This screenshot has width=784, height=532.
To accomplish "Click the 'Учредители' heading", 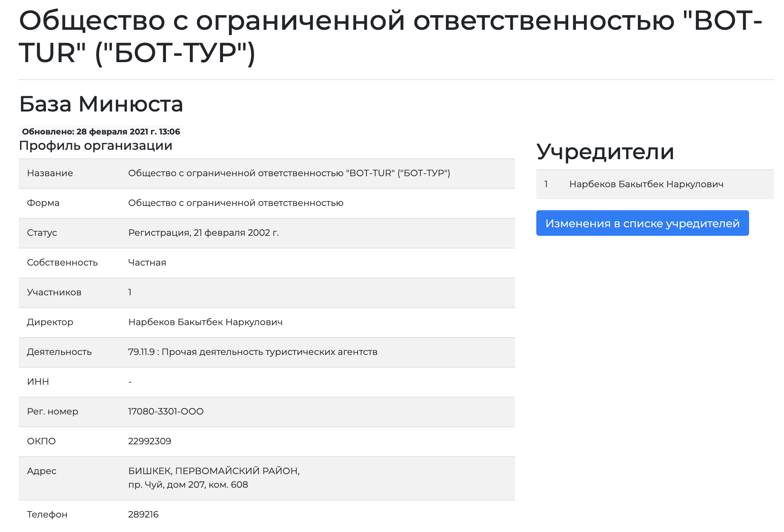I will coord(605,152).
